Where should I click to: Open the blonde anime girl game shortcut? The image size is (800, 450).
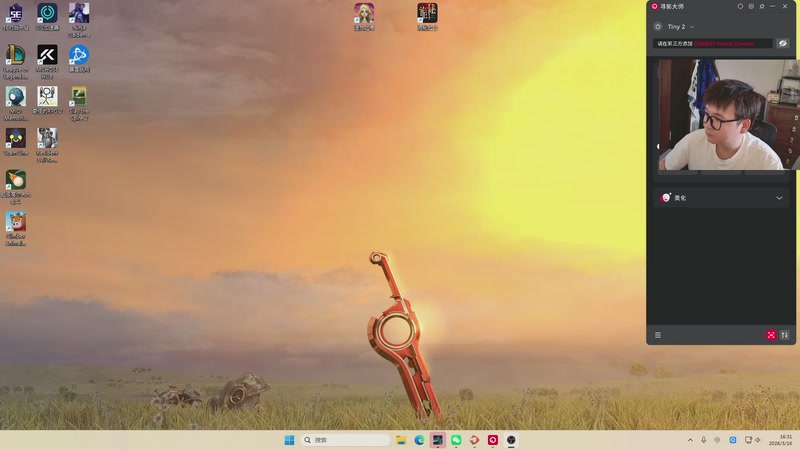point(364,16)
